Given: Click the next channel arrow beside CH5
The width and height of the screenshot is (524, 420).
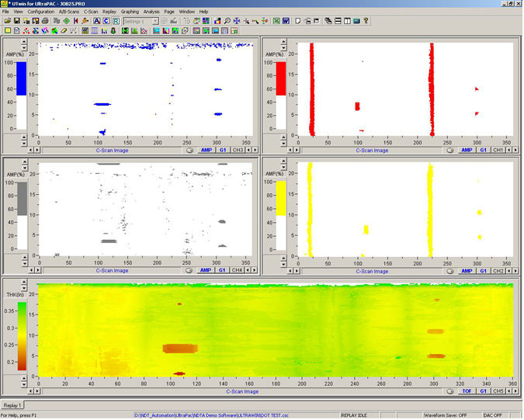Looking at the screenshot, I should pos(515,391).
